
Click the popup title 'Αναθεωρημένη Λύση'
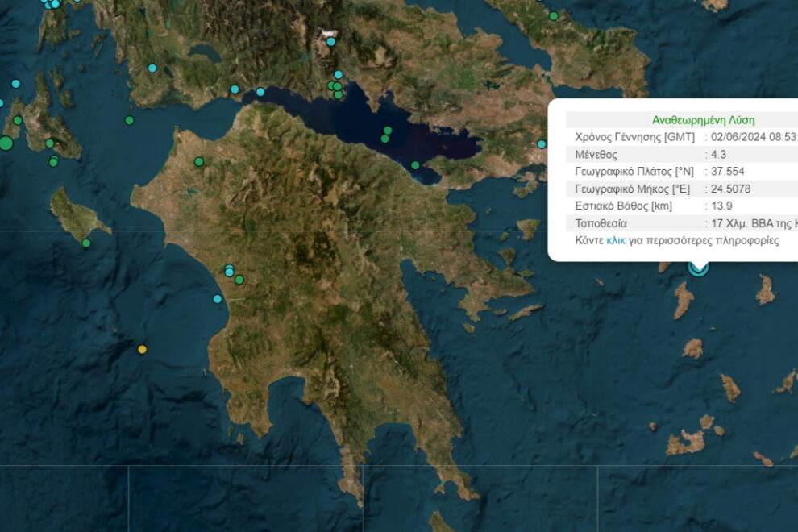pos(703,120)
